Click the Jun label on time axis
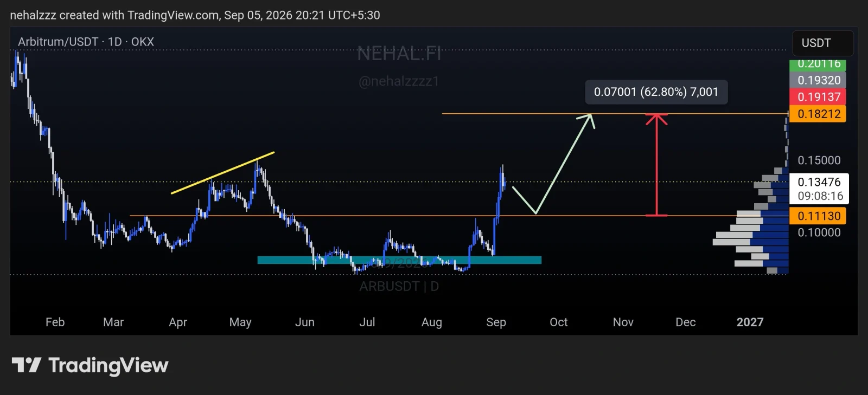The image size is (868, 395). 305,322
